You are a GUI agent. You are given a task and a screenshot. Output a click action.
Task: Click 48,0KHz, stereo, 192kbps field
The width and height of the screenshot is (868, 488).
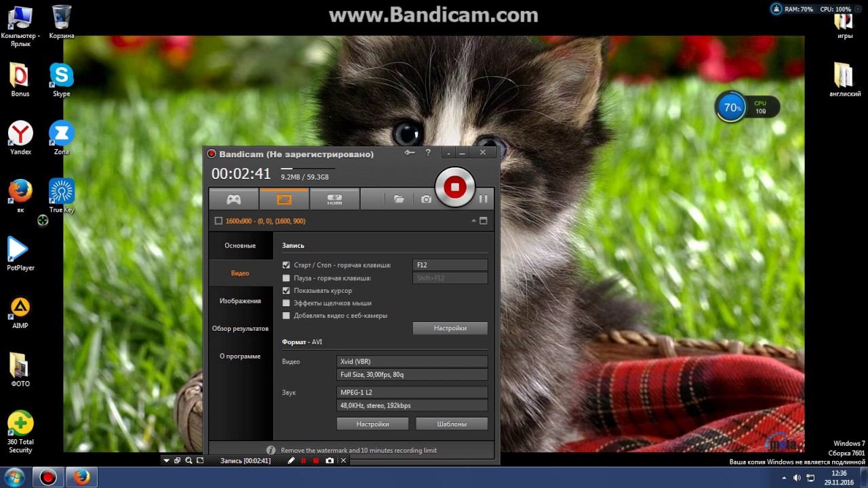pos(412,405)
